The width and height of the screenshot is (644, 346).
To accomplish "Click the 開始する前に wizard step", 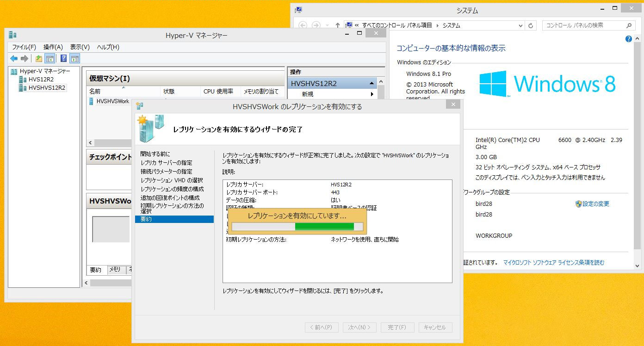I will [155, 154].
